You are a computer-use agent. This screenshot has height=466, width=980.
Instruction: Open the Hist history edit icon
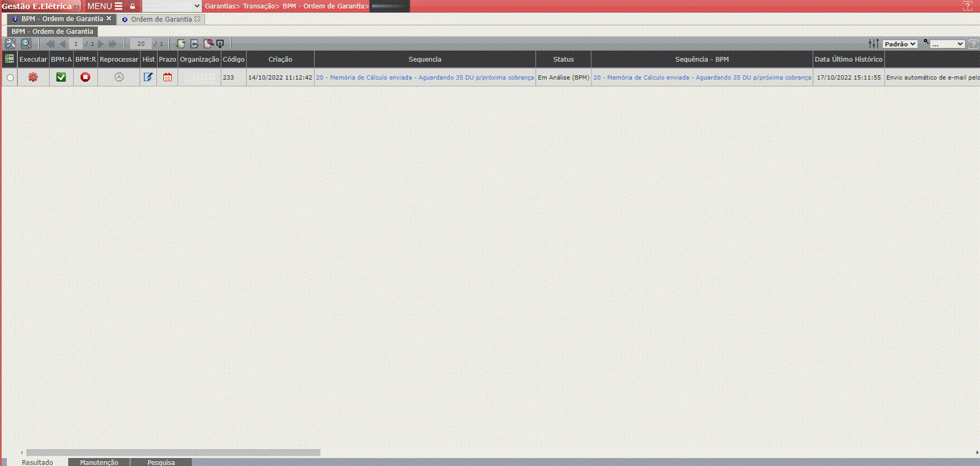coord(148,77)
